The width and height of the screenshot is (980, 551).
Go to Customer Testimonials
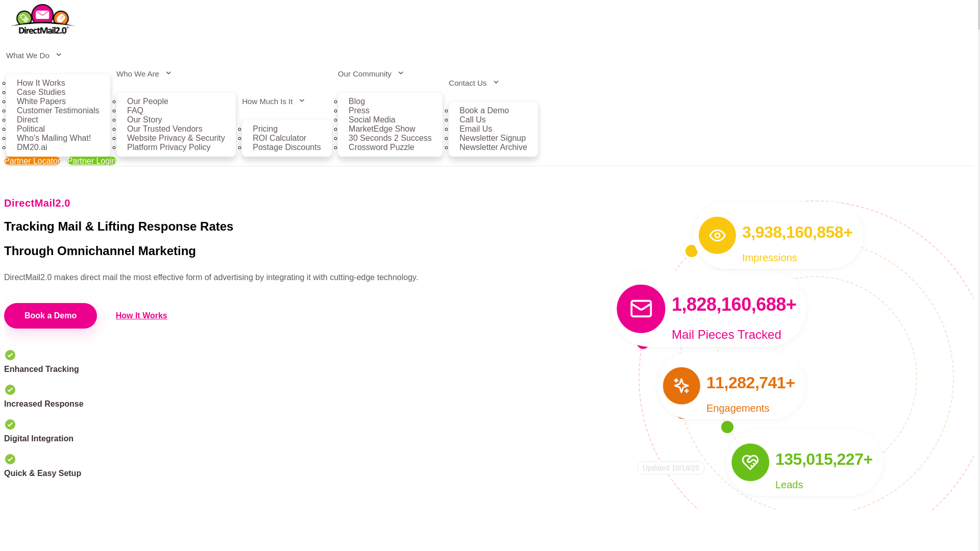click(58, 110)
